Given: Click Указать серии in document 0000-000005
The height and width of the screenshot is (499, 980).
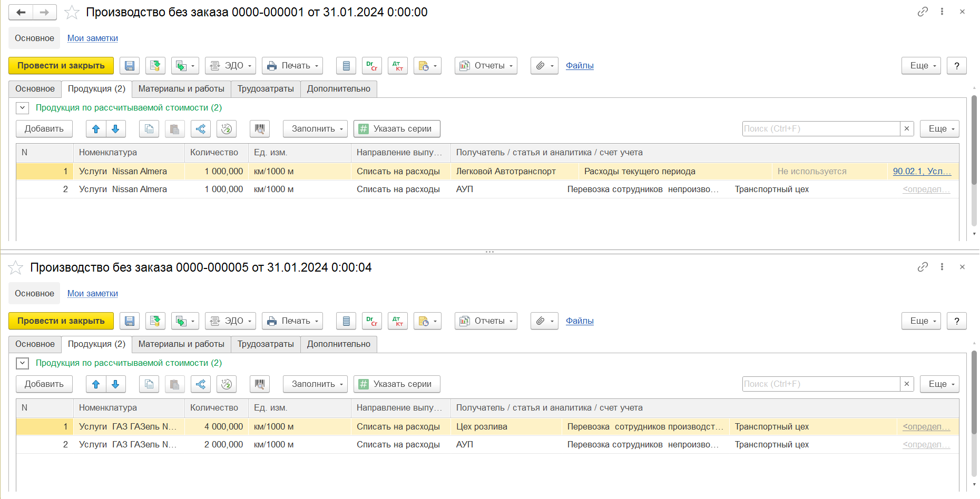Looking at the screenshot, I should click(397, 384).
